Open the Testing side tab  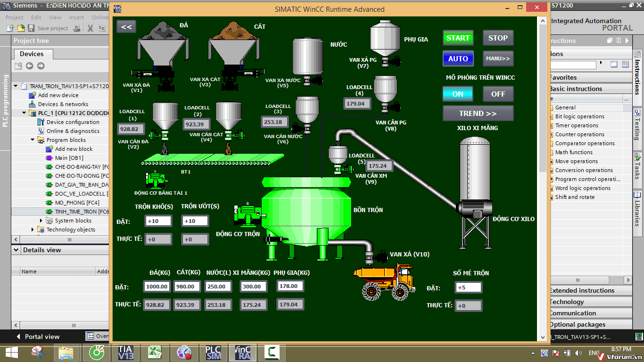638,125
